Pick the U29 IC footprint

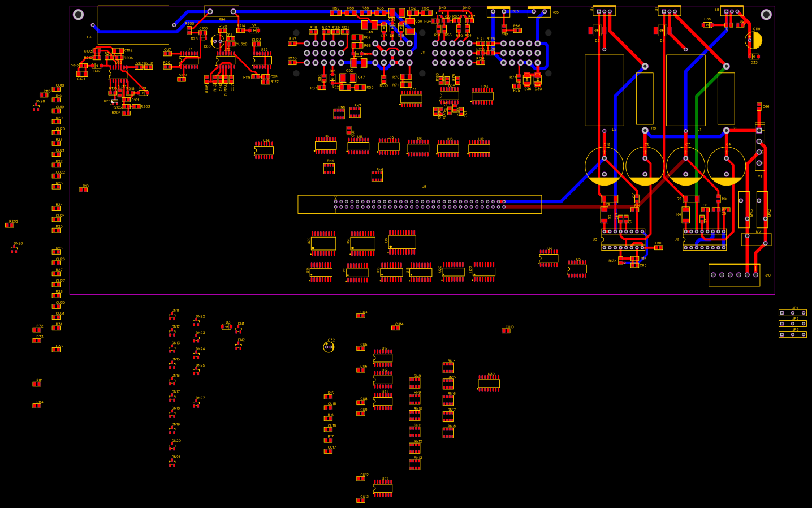323,243
